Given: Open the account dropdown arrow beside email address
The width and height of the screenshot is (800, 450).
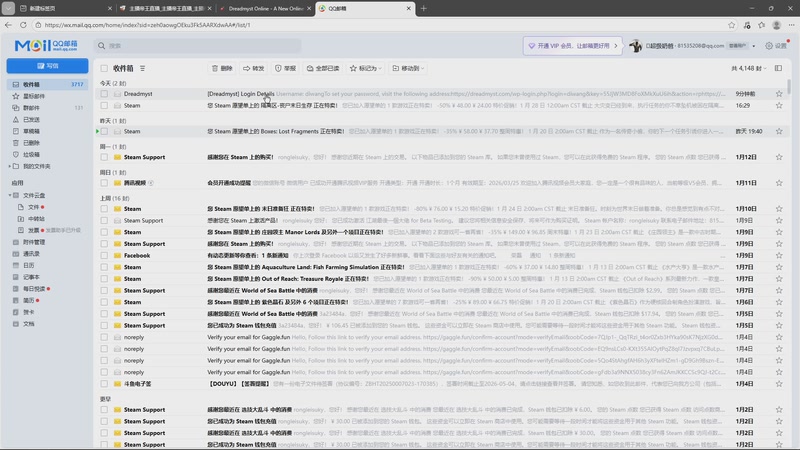Looking at the screenshot, I should coord(754,46).
